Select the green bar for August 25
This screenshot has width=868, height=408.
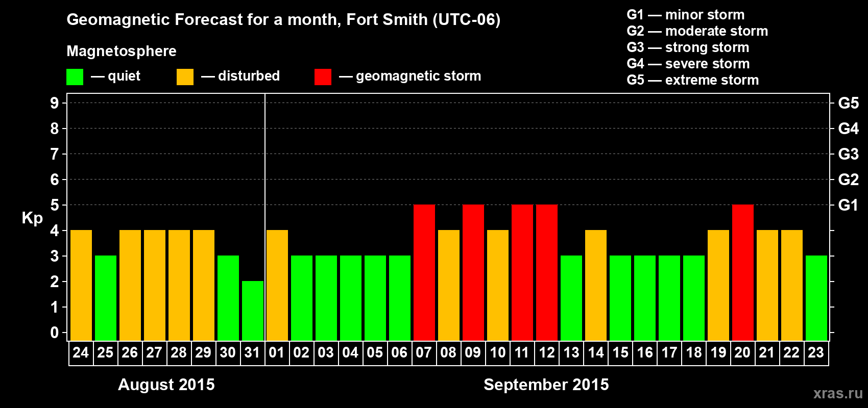(x=106, y=298)
